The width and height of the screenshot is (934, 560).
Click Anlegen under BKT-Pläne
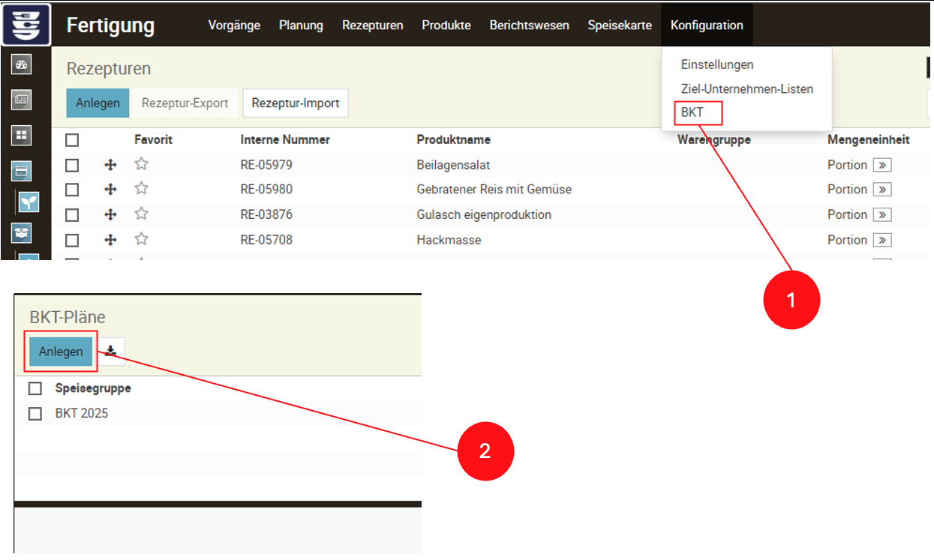click(x=61, y=352)
